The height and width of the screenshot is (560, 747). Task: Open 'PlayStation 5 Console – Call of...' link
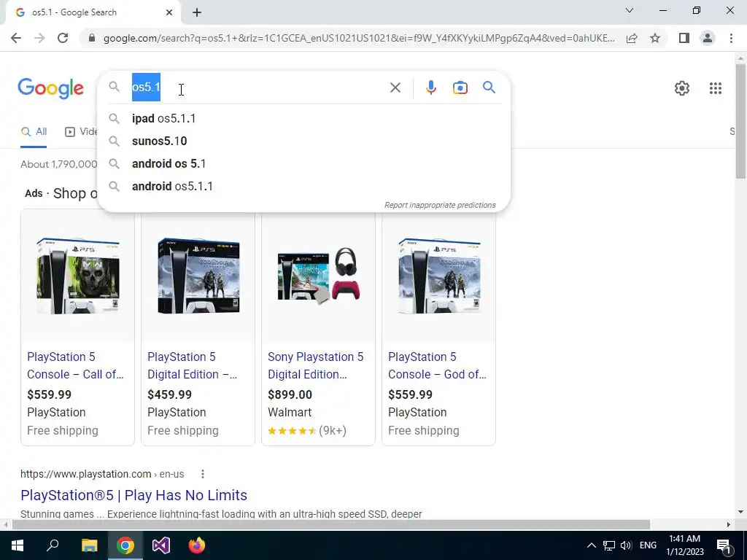click(75, 365)
